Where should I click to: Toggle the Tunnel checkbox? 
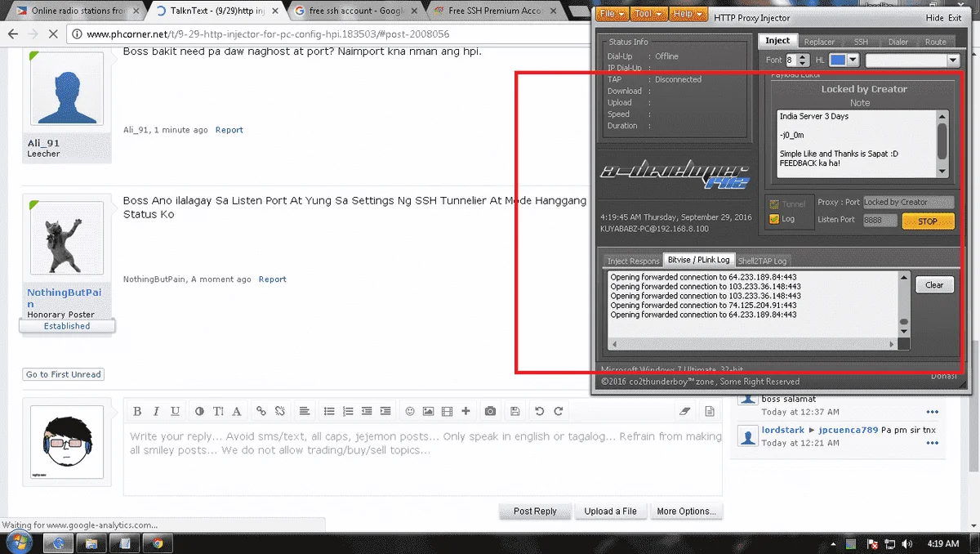coord(774,203)
